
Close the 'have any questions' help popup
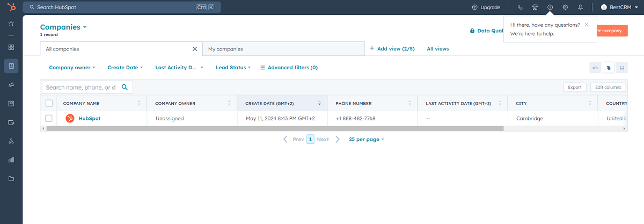coord(587,24)
